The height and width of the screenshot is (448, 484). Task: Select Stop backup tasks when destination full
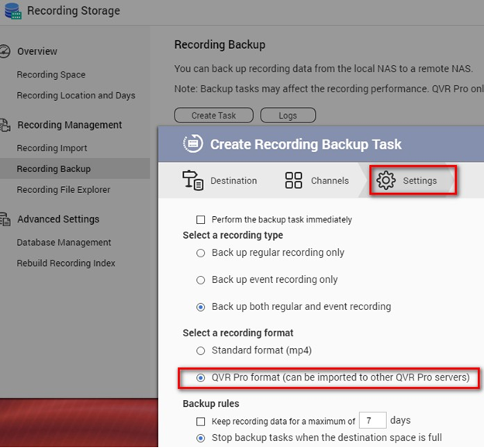pyautogui.click(x=201, y=438)
